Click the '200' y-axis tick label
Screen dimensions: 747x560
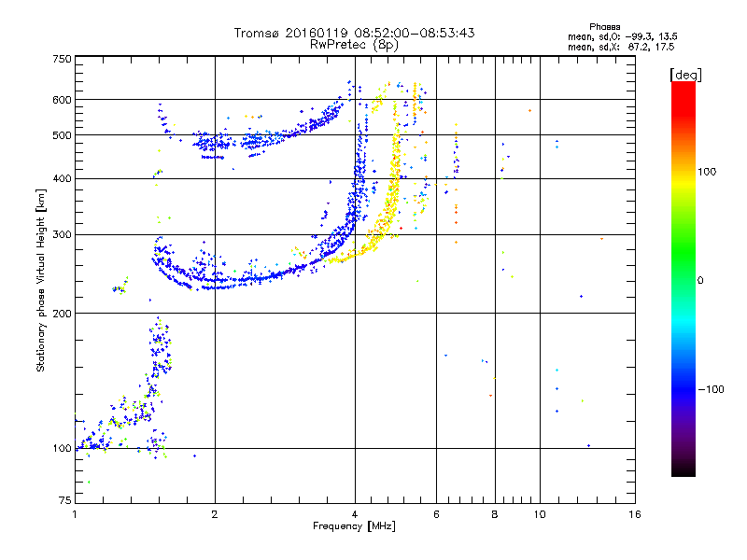click(x=62, y=314)
